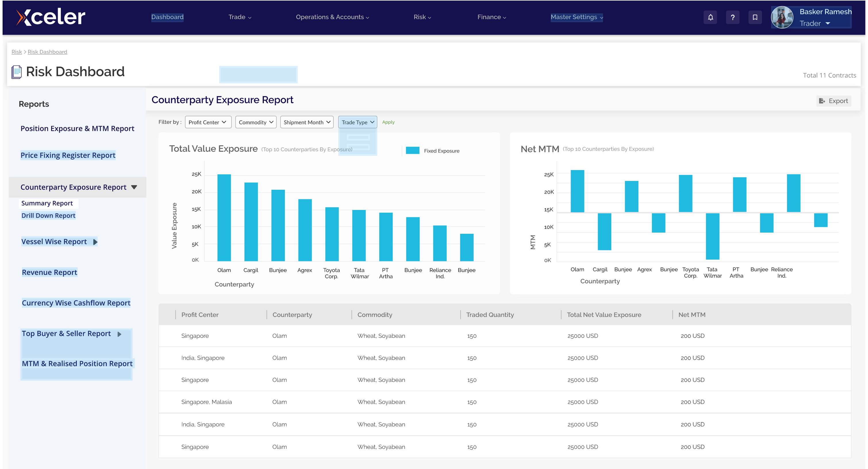The height and width of the screenshot is (469, 868).
Task: Apply the selected filters
Action: click(388, 122)
